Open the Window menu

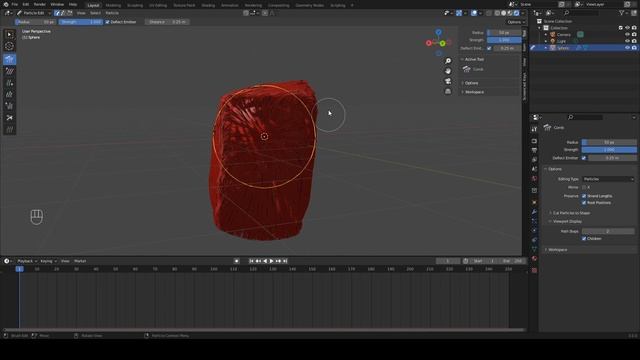57,4
